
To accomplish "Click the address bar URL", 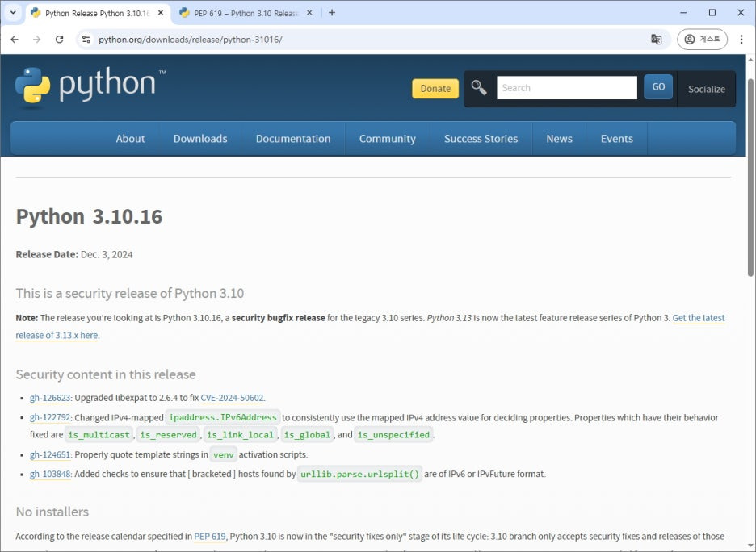I will coord(191,40).
